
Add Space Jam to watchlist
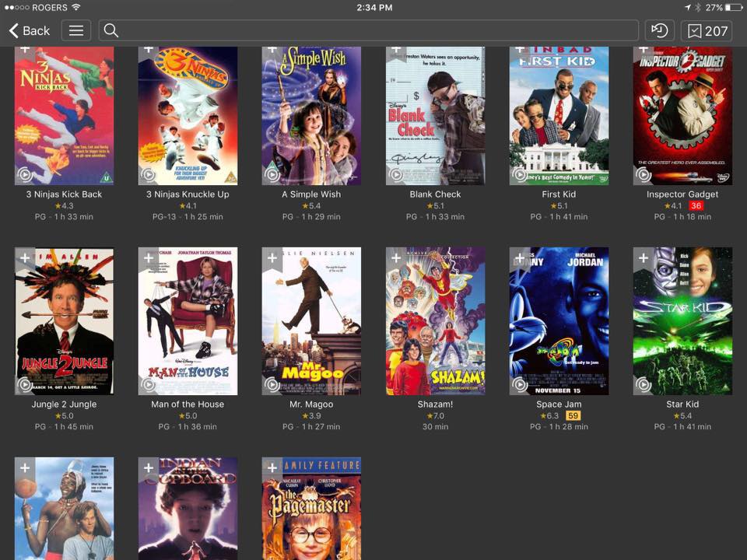(x=519, y=258)
